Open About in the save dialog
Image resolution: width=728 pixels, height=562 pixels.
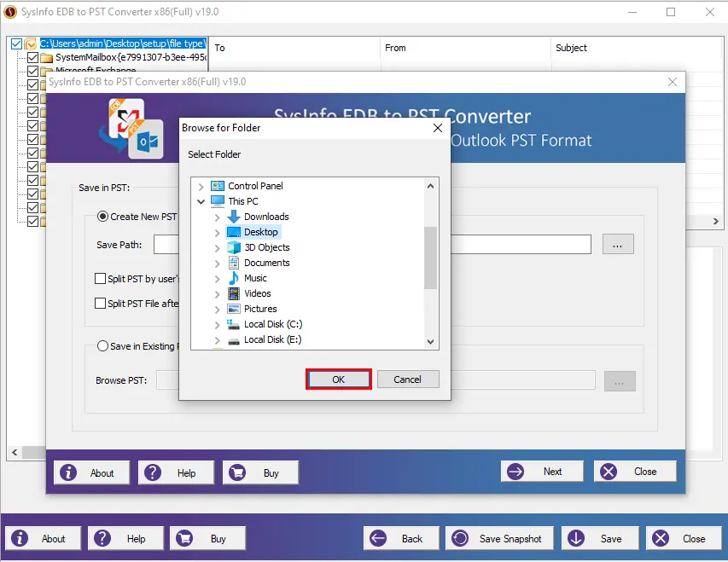[91, 472]
